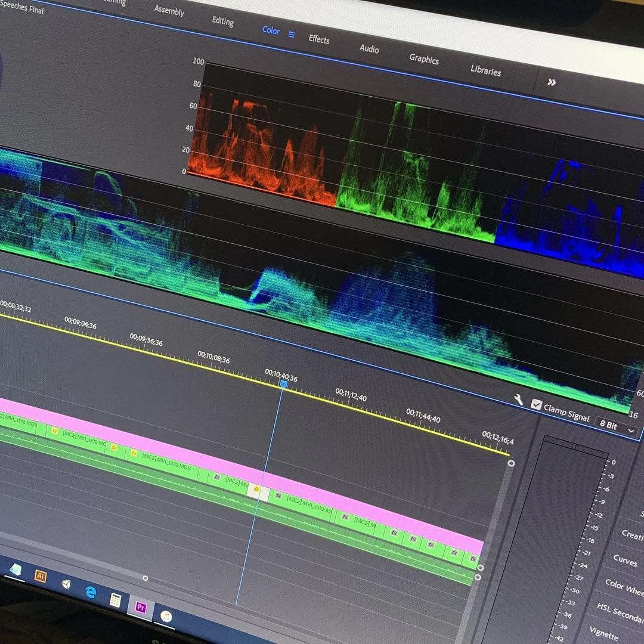The image size is (644, 644).
Task: Click the -24 dB mark on audio meter
Action: [x=583, y=565]
